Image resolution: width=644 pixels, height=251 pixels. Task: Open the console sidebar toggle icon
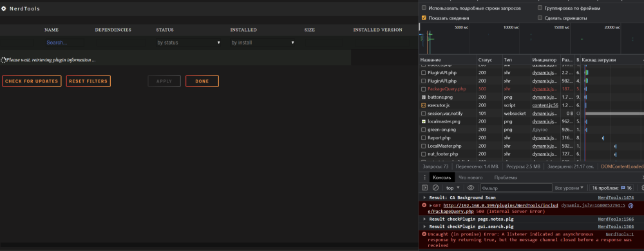pos(425,188)
